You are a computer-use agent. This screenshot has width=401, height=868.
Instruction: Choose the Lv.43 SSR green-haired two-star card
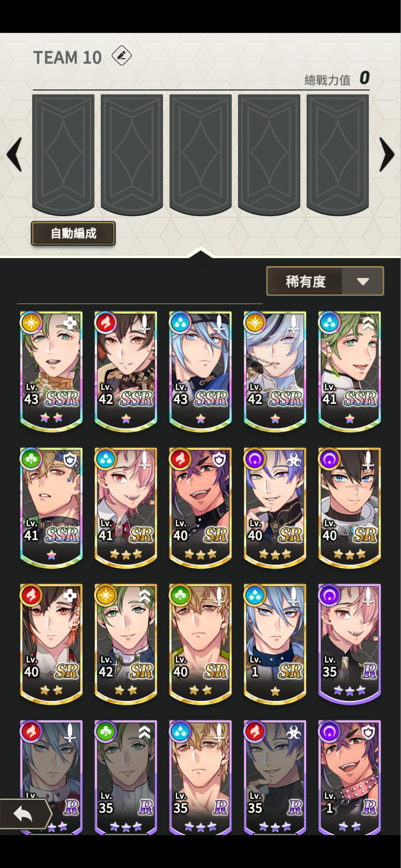tap(51, 372)
